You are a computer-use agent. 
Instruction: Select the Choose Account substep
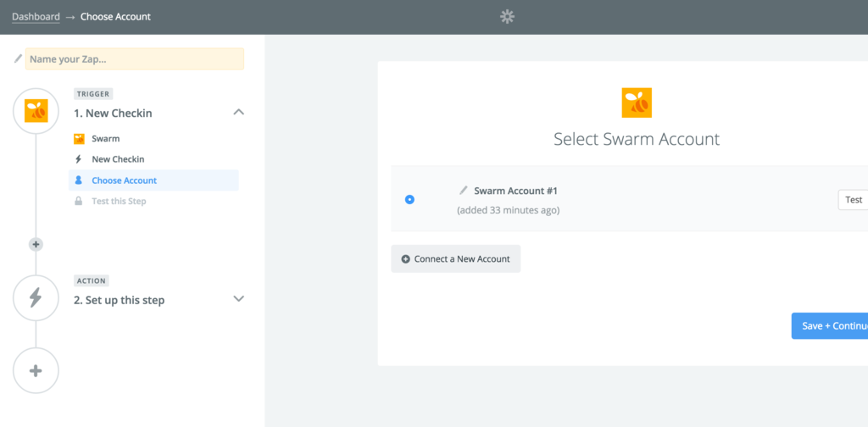(153, 180)
